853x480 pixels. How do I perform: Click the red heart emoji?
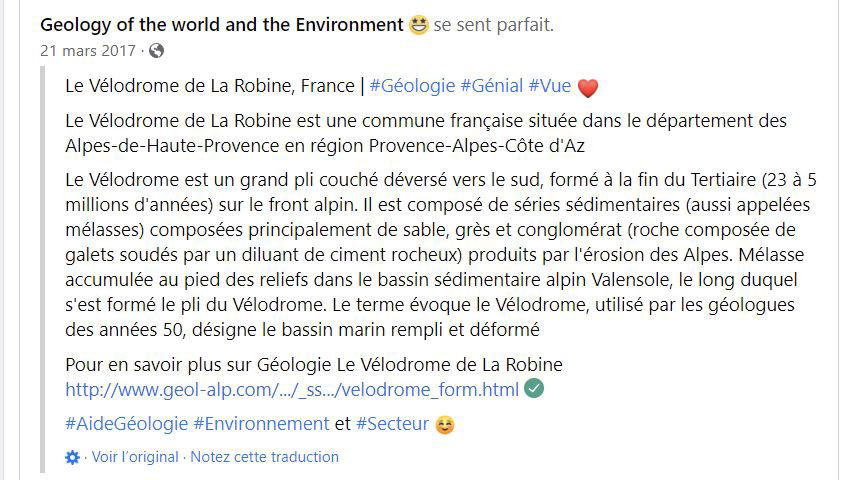588,87
